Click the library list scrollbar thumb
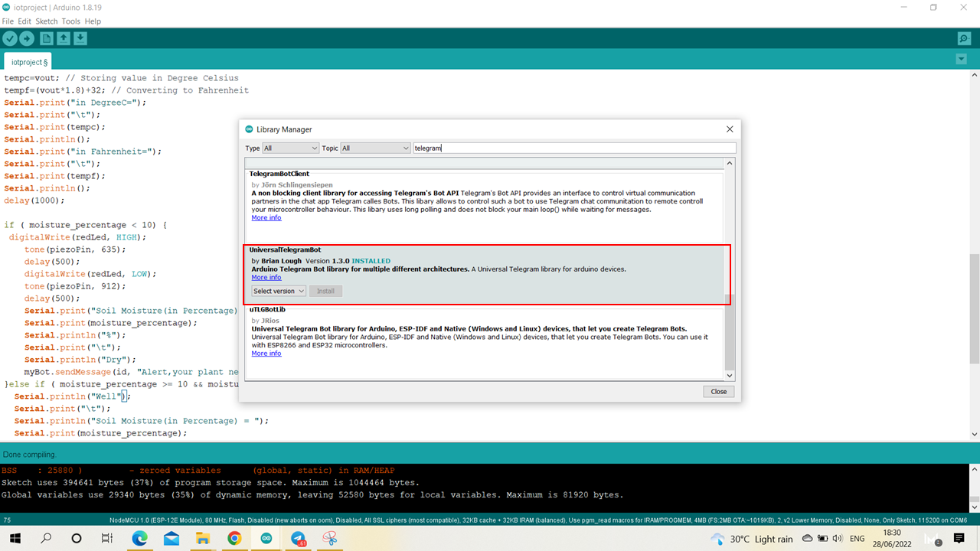The height and width of the screenshot is (551, 980). [x=730, y=332]
